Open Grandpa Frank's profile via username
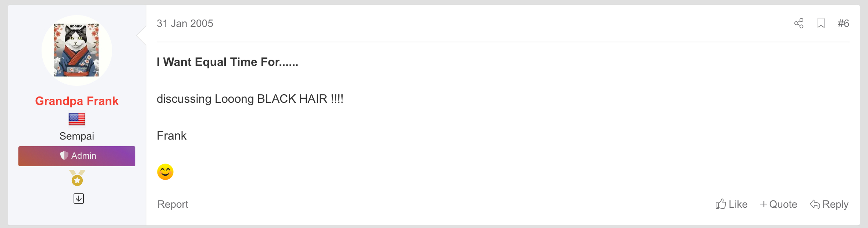 coord(77,101)
